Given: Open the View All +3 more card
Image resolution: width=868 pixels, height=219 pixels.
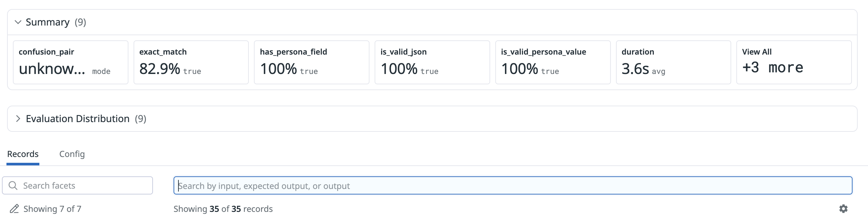Looking at the screenshot, I should click(793, 62).
